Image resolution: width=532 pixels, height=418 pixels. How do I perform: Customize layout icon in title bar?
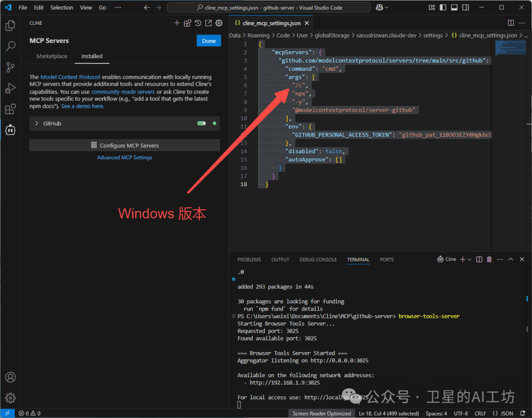pyautogui.click(x=432, y=7)
